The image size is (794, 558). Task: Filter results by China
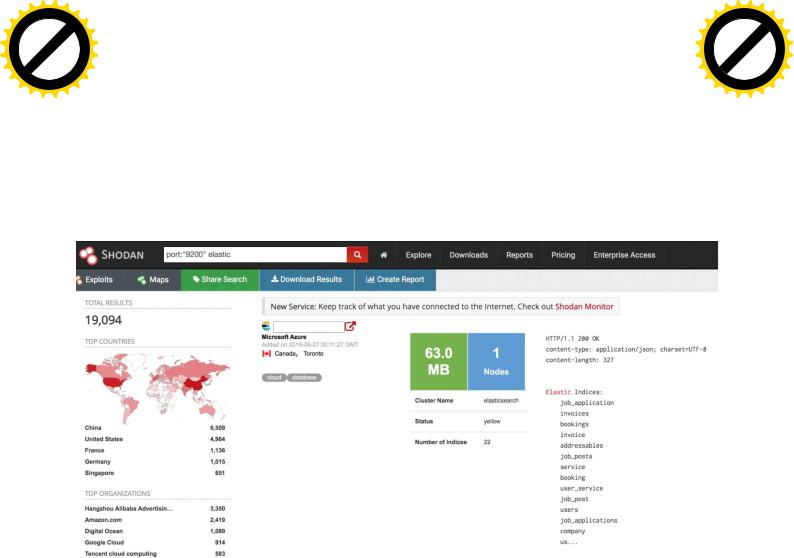tap(155, 428)
